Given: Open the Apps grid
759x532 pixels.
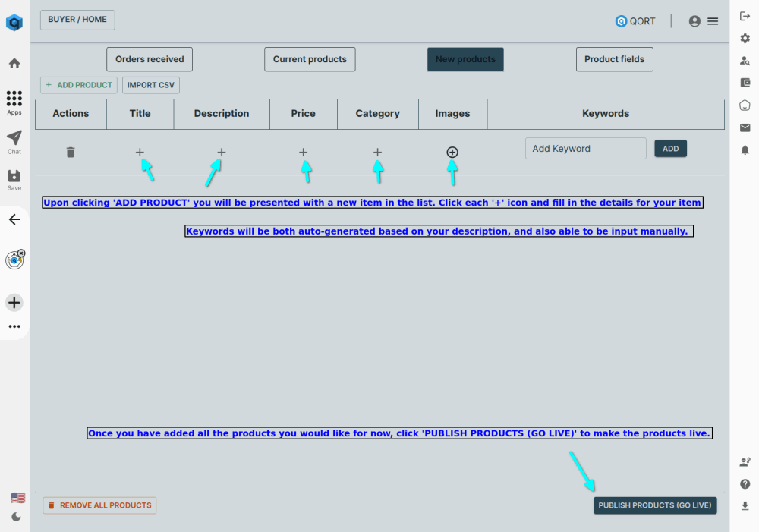Looking at the screenshot, I should 14,102.
